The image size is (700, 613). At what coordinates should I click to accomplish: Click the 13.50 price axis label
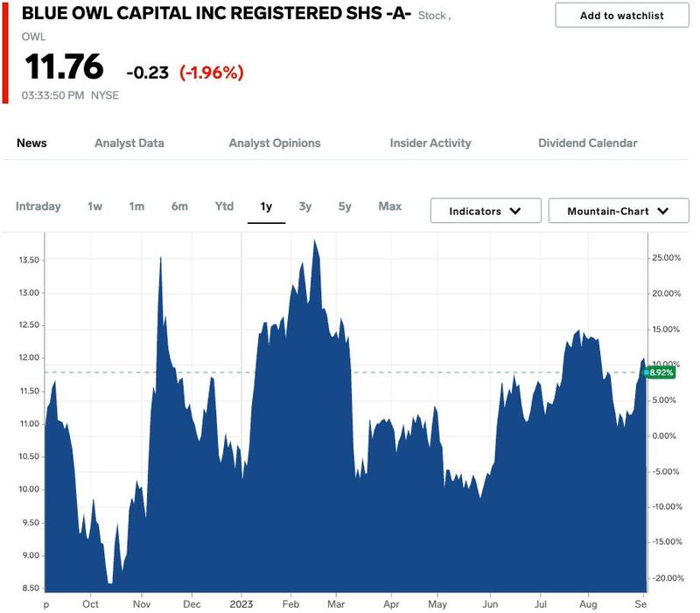coord(29,260)
